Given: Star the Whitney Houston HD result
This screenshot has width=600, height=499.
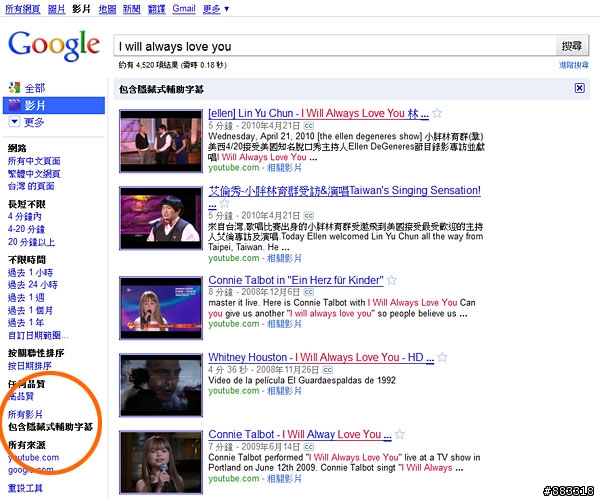Looking at the screenshot, I should 442,357.
